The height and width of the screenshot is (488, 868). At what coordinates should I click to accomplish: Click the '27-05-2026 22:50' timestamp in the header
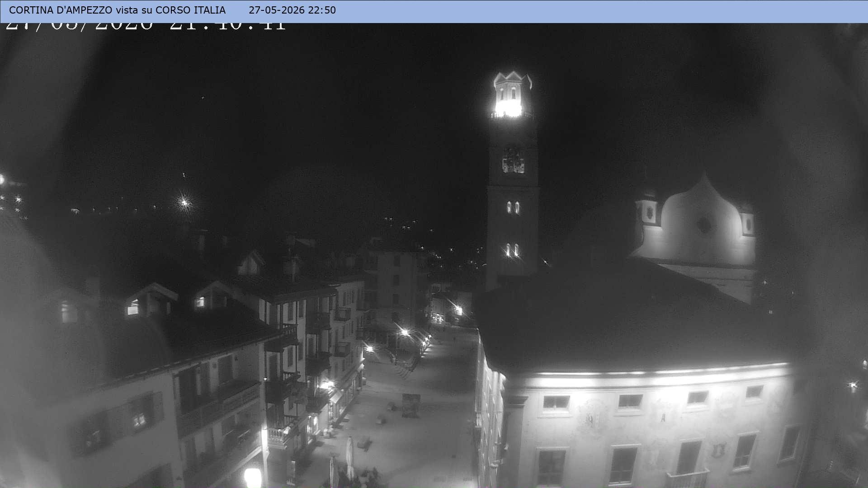(x=292, y=10)
